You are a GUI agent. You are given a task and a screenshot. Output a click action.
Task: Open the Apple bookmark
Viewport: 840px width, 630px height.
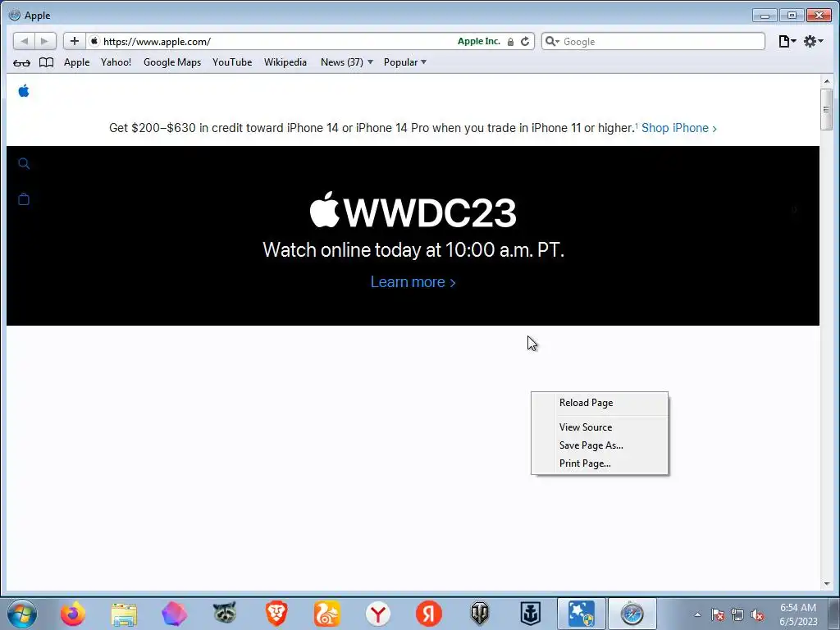pyautogui.click(x=76, y=62)
